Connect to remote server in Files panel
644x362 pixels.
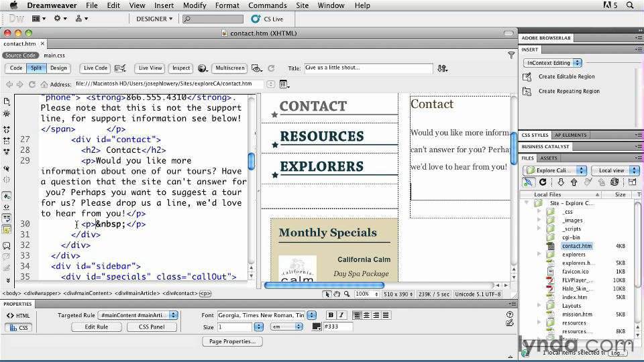point(529,182)
